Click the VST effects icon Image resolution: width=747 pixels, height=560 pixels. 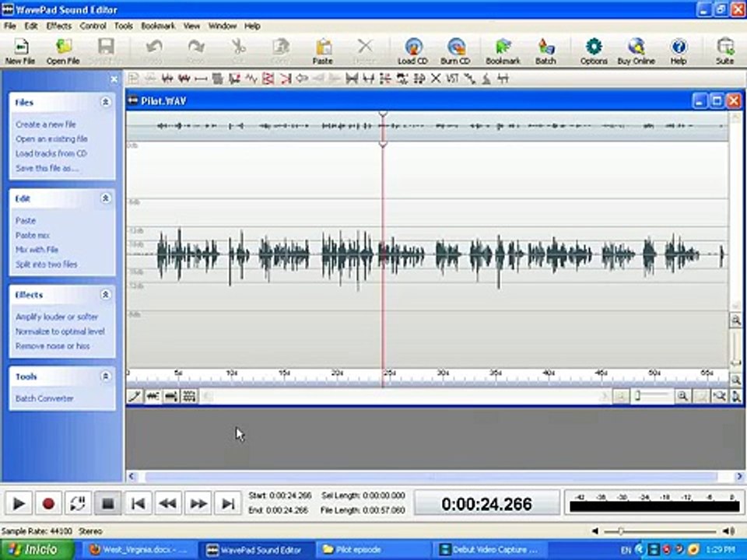click(x=452, y=79)
